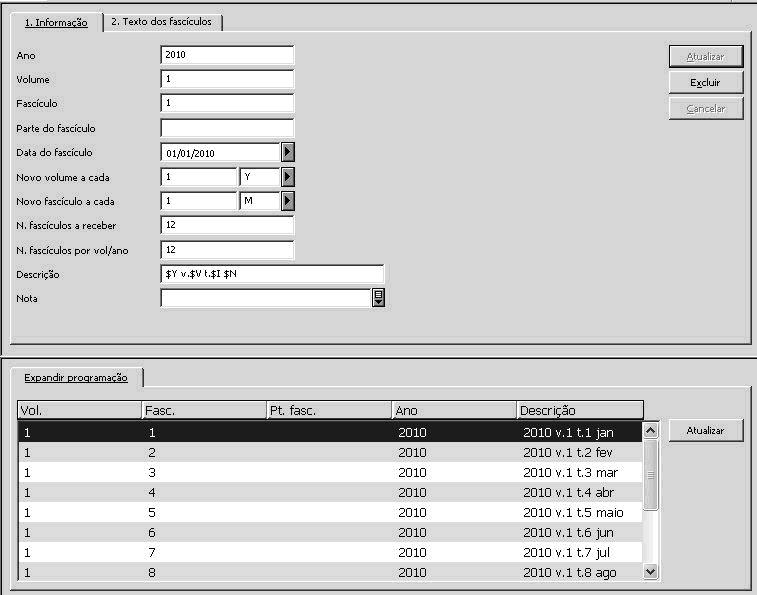Select row 2010 v.1 t.1 jan
This screenshot has width=757, height=595.
tap(330, 432)
